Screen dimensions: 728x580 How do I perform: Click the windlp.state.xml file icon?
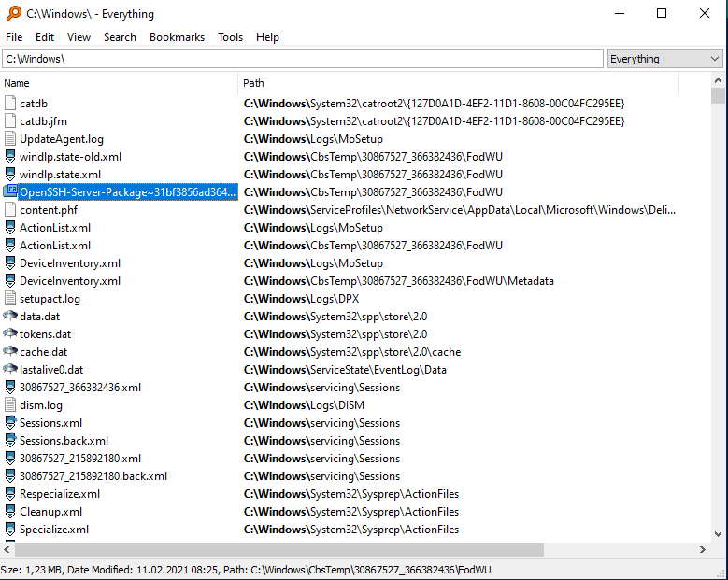9,175
